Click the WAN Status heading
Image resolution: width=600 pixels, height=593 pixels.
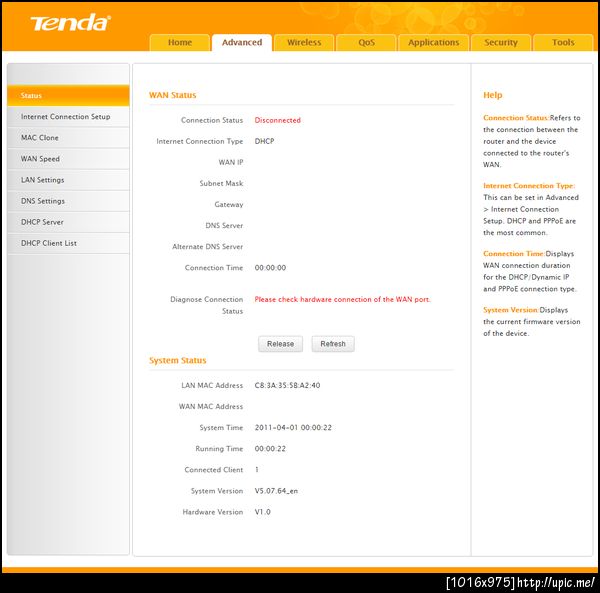[173, 95]
